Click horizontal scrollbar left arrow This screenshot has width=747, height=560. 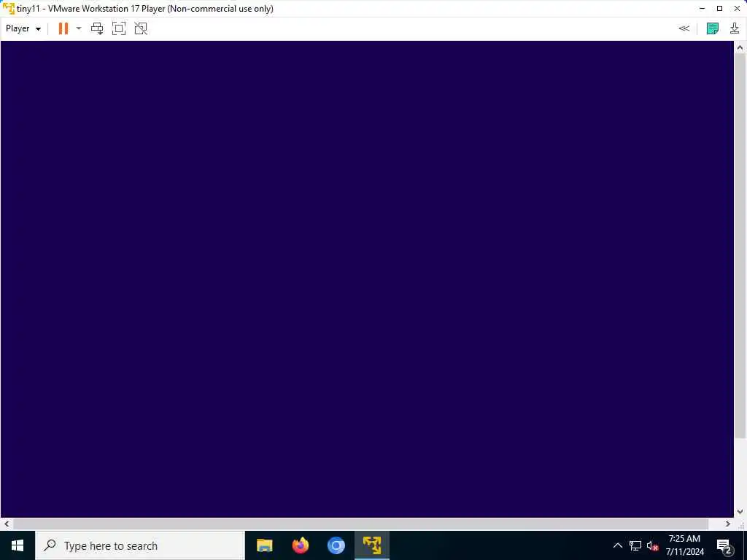tap(6, 524)
